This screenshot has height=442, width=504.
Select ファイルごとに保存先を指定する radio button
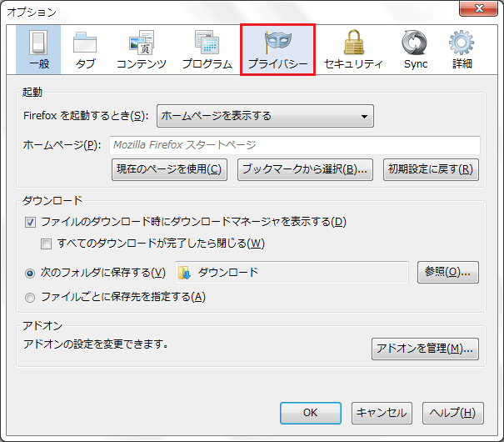pos(31,297)
